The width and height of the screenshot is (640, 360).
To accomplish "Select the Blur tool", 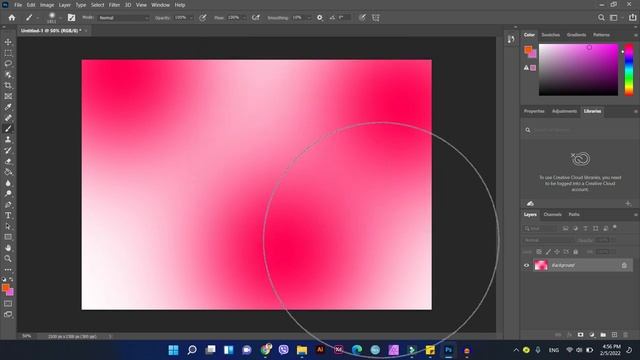I will tap(8, 183).
